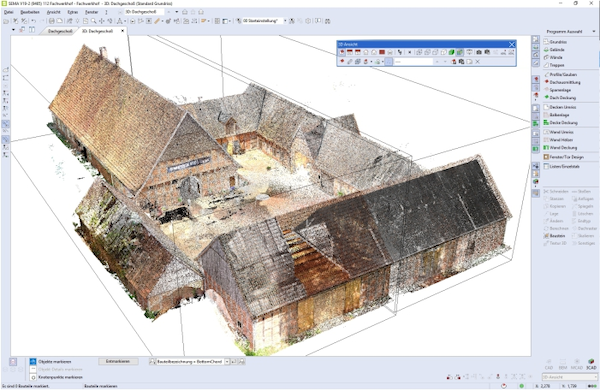Open the Bauteilbezeichnung = BottomChord filter dropdown

tap(227, 362)
